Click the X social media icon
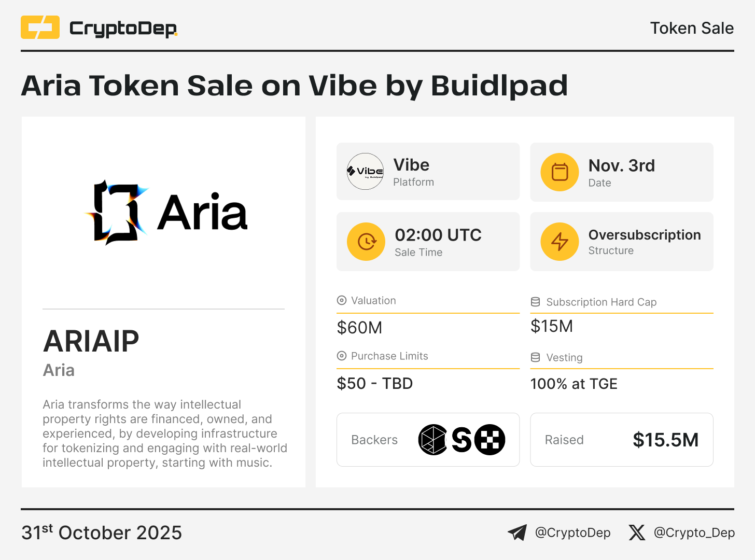The height and width of the screenshot is (560, 755). pos(637,533)
